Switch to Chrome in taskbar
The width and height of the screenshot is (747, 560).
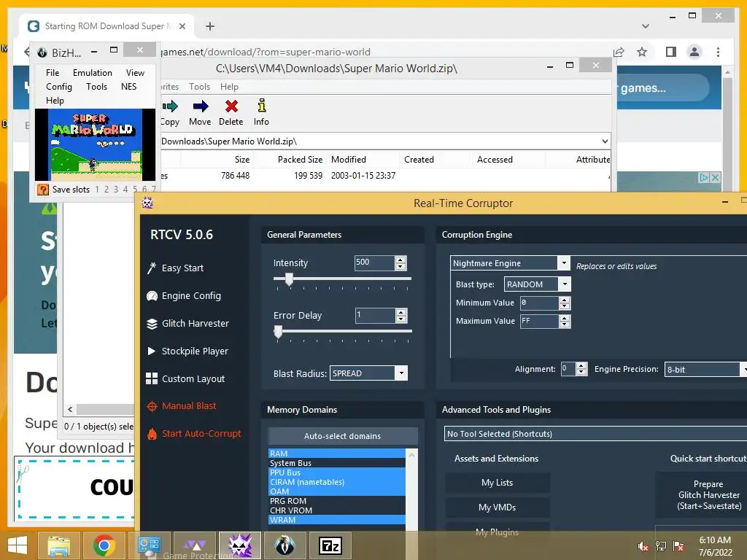104,545
